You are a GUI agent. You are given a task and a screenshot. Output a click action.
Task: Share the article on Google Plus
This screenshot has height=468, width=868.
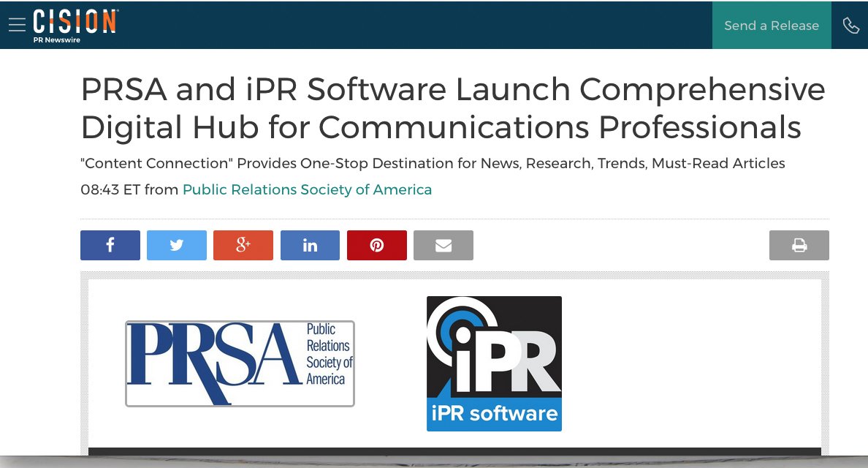[x=243, y=246]
